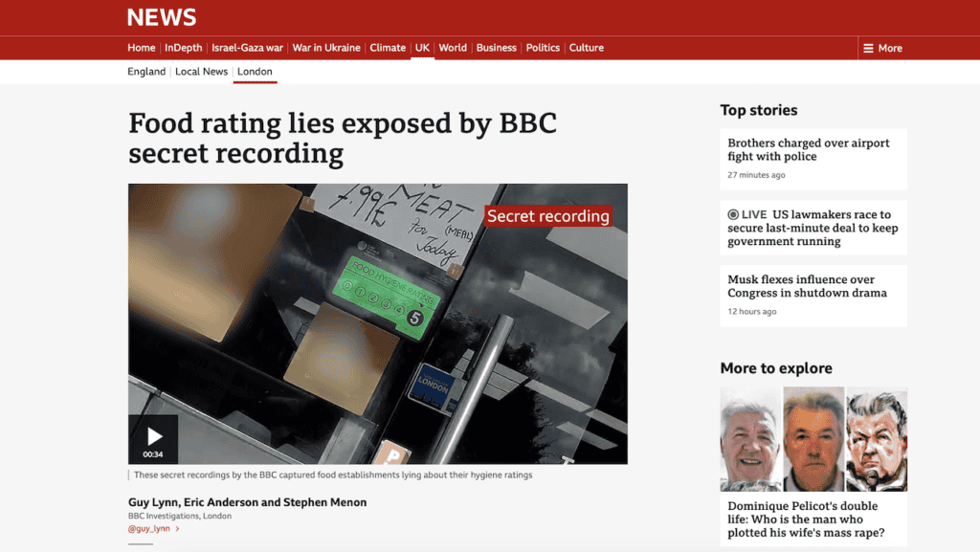The width and height of the screenshot is (980, 552).
Task: Click the BBC NEWS logo
Action: tap(162, 17)
